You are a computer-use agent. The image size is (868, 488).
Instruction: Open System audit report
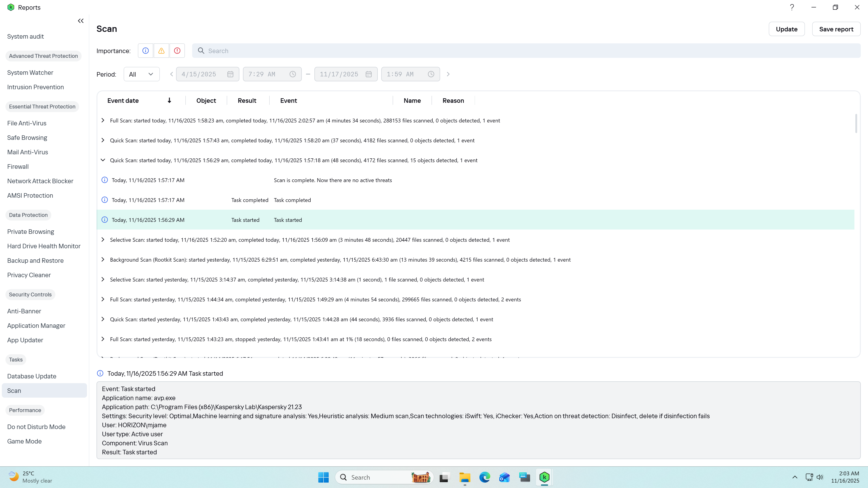coord(26,36)
